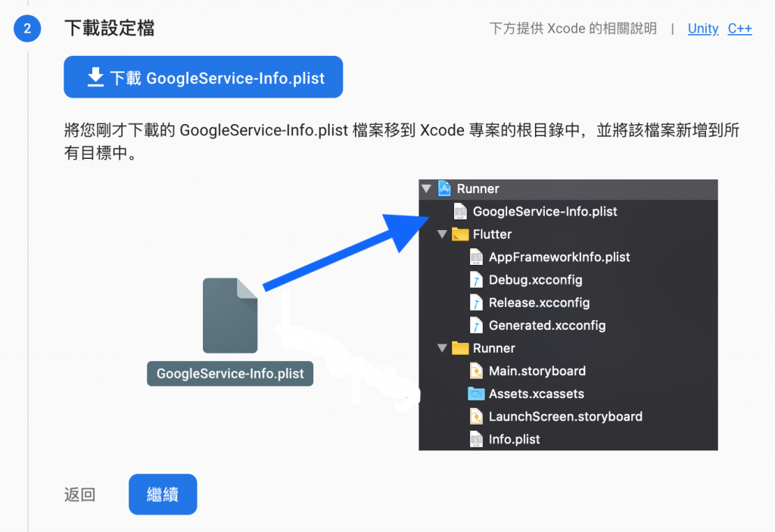Select AppFrameworkInfo.plist in the tree

(559, 257)
